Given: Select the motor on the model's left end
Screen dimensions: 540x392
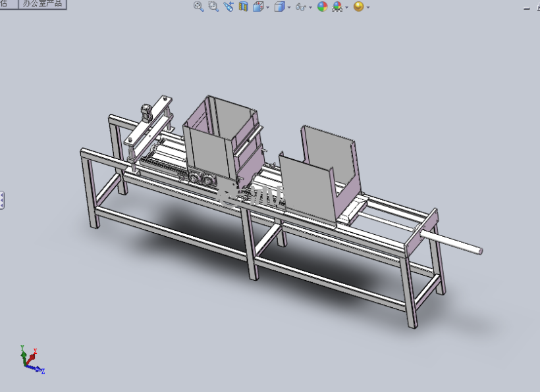Looking at the screenshot, I should (146, 113).
